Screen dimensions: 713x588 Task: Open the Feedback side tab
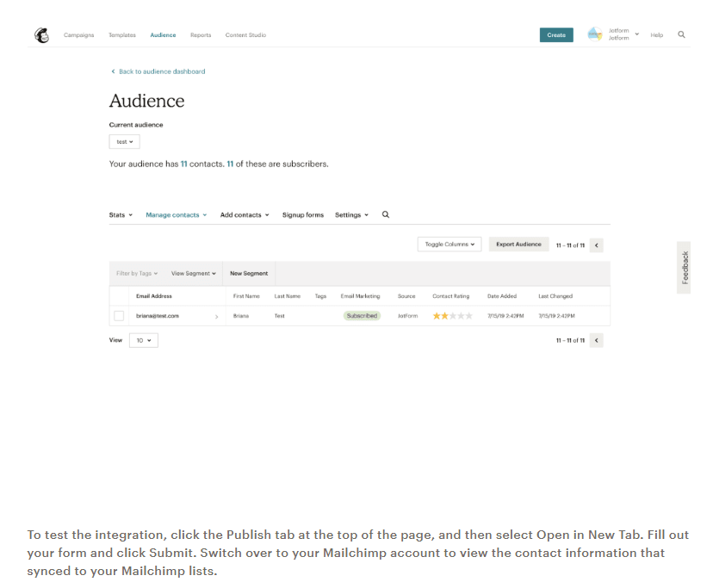pyautogui.click(x=685, y=268)
